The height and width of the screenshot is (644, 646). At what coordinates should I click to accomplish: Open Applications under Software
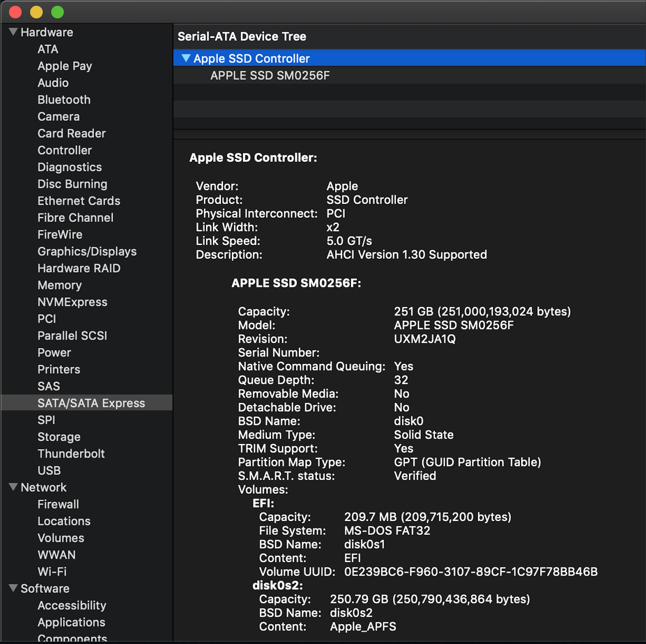click(71, 622)
